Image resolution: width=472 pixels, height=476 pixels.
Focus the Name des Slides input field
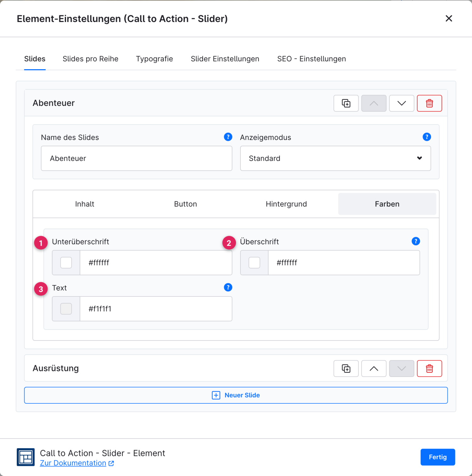[137, 158]
